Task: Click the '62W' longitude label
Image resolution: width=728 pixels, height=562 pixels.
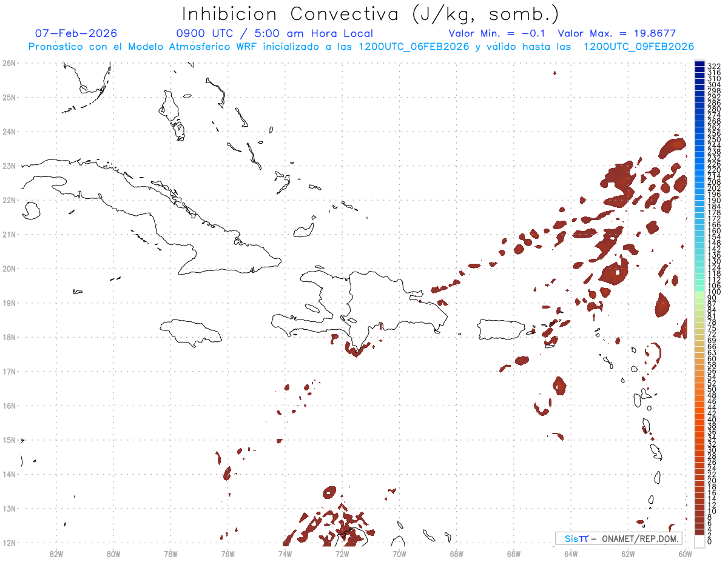Action: point(627,554)
